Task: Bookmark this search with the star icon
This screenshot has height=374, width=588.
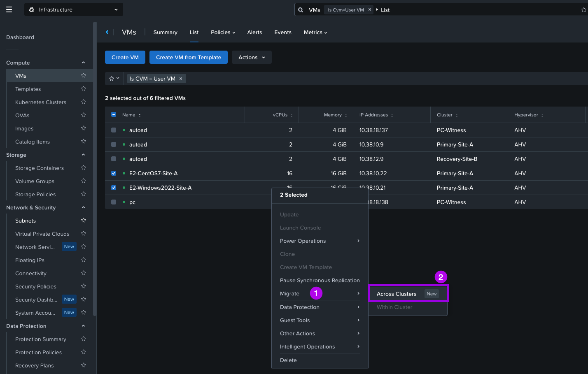Action: [x=583, y=10]
